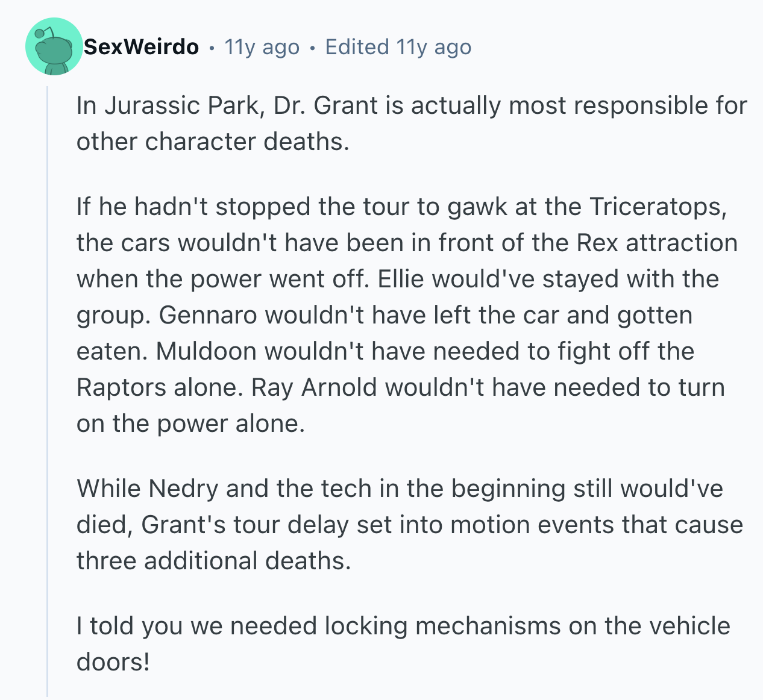Image resolution: width=763 pixels, height=700 pixels.
Task: Click the phrase "three additional deaths"
Action: coord(213,560)
